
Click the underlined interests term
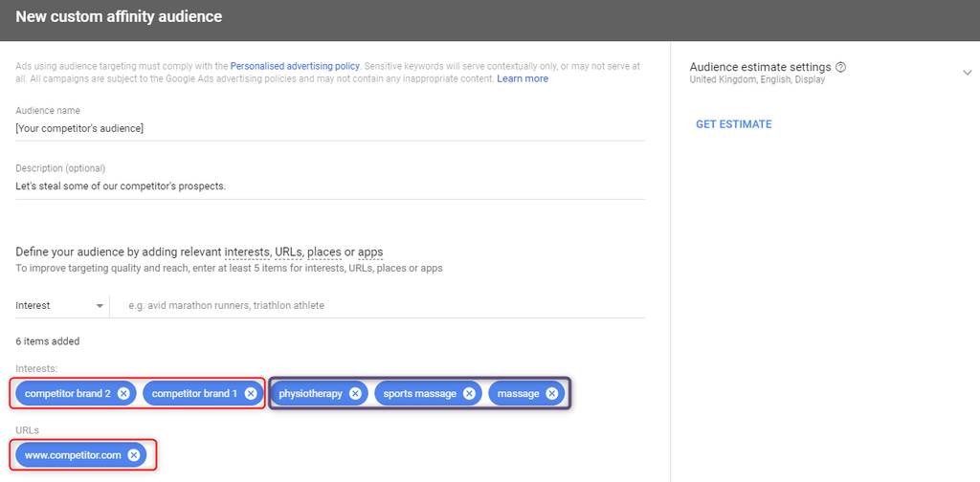(x=246, y=252)
